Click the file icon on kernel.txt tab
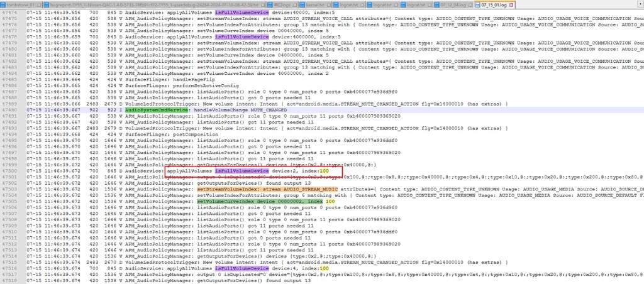This screenshot has height=284, width=644. [302, 5]
